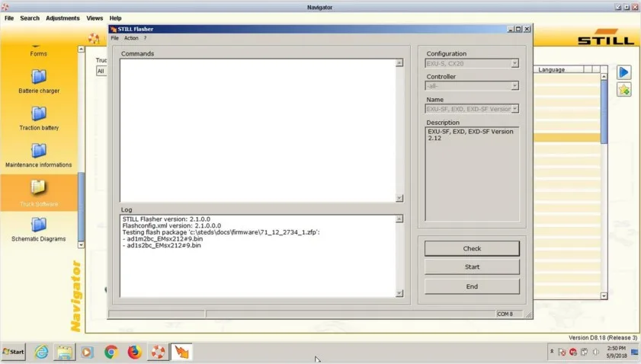Click sidebar scroll down arrow in Navigator
641x364 pixels.
click(81, 244)
